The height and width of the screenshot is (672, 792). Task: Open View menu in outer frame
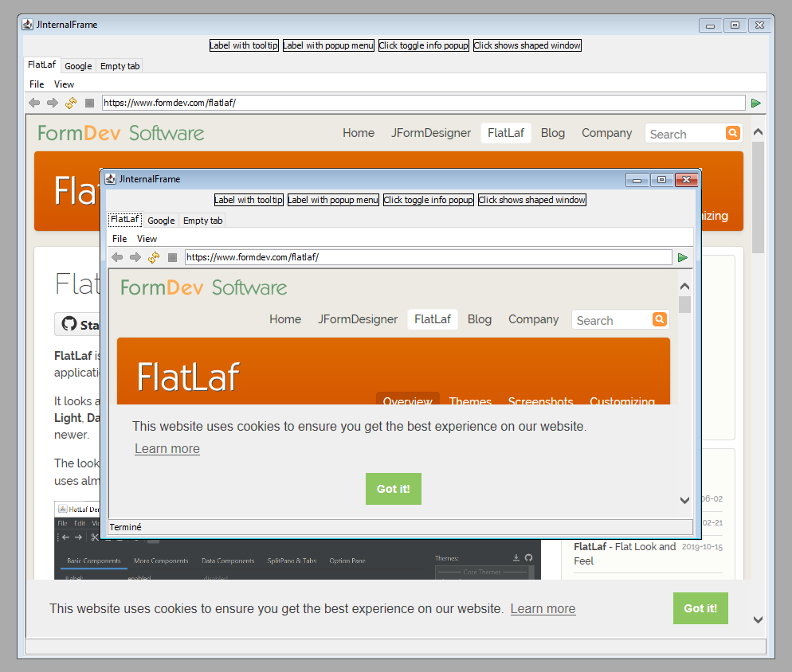coord(65,84)
